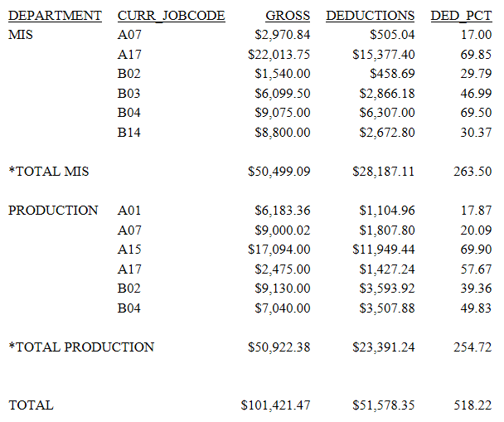Select jobcode A01 gross value $6,183.36
The image size is (504, 422).
283,211
